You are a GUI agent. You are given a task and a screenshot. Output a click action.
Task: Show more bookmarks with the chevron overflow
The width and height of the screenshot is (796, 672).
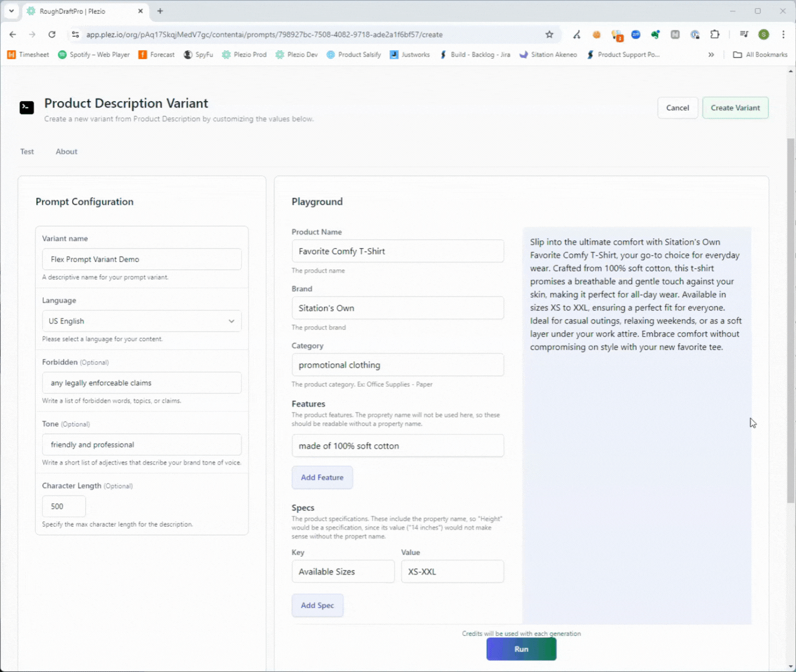pyautogui.click(x=711, y=55)
